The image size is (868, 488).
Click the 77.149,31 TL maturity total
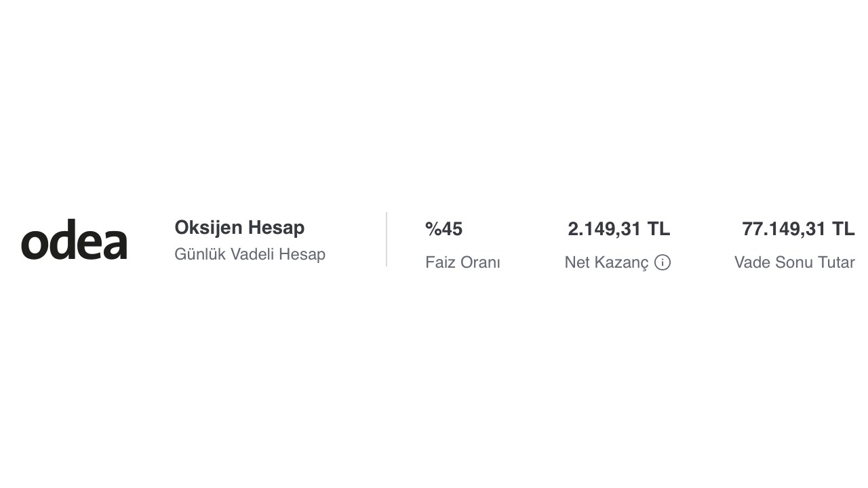point(798,229)
